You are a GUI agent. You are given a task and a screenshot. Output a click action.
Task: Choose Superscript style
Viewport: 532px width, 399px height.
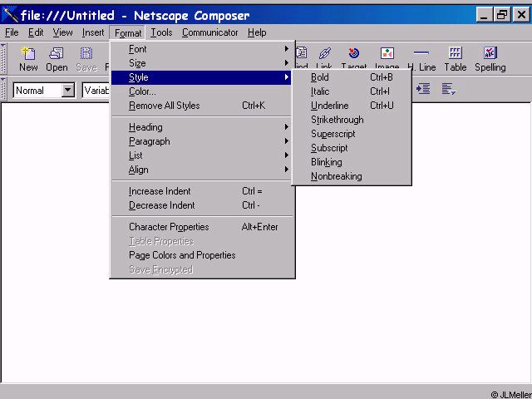[352, 134]
